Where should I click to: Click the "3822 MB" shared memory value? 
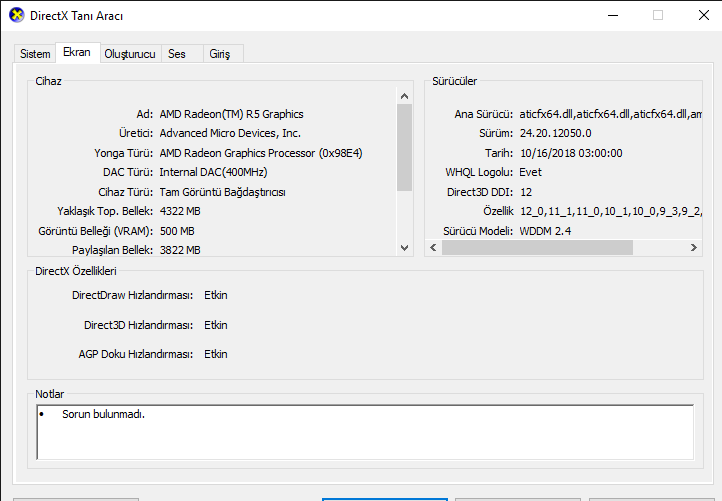pos(180,250)
